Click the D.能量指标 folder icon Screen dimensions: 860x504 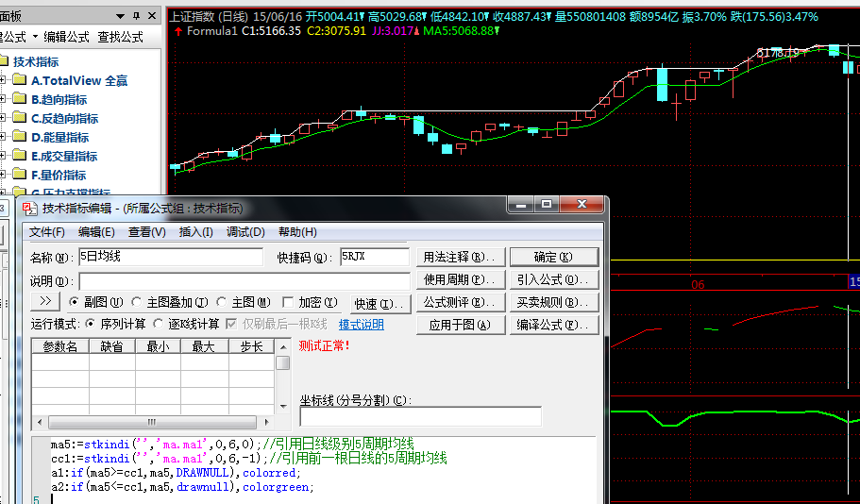click(19, 138)
